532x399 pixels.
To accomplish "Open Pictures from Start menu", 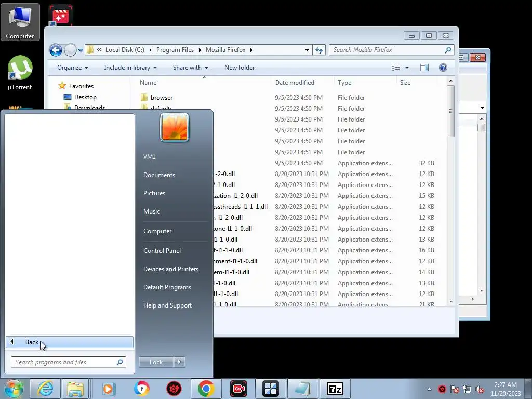I will (154, 193).
